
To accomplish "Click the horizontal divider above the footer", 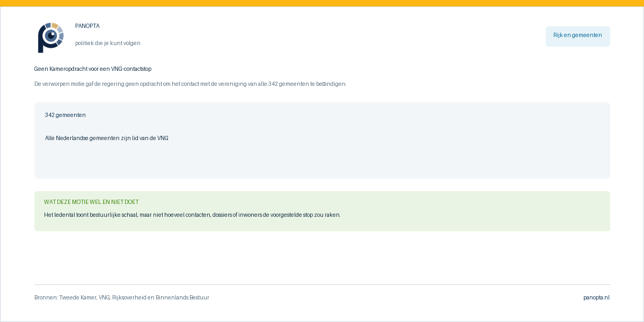I will (x=322, y=284).
